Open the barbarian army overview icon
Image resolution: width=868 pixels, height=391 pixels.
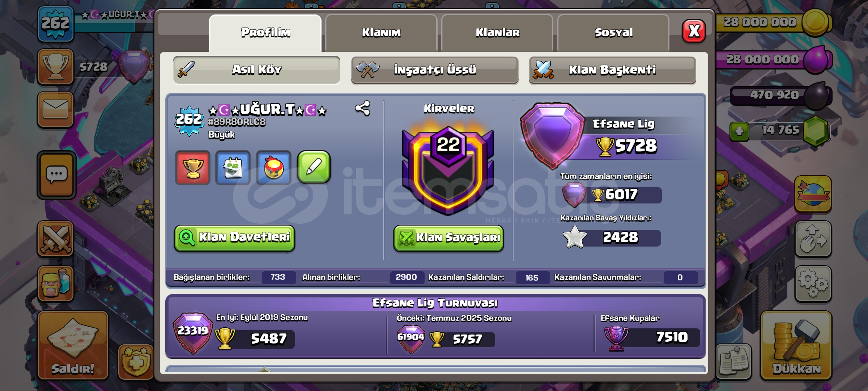pyautogui.click(x=55, y=283)
